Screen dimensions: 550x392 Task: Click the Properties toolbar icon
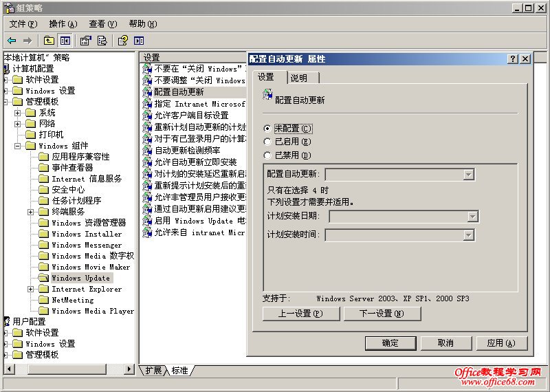point(85,41)
